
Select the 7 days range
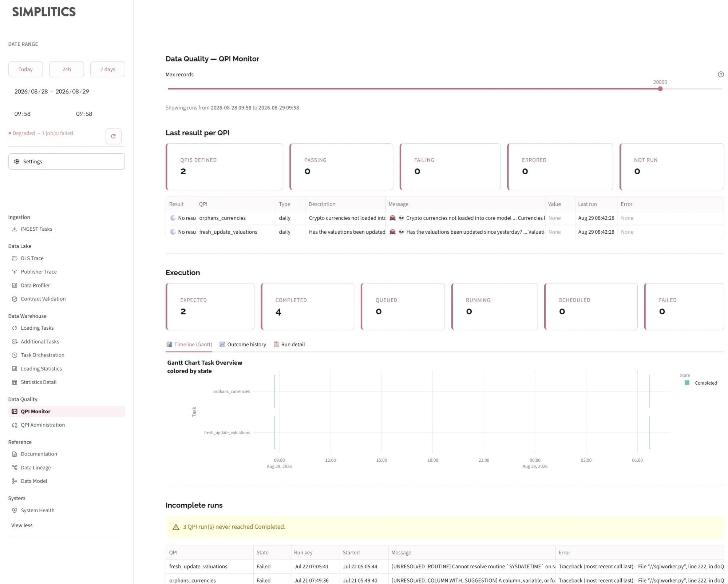point(108,69)
